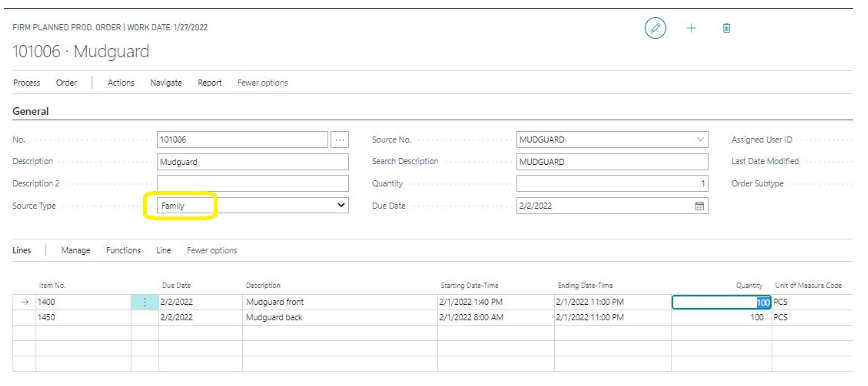Click the header Quantity field showing 1

[x=612, y=184]
